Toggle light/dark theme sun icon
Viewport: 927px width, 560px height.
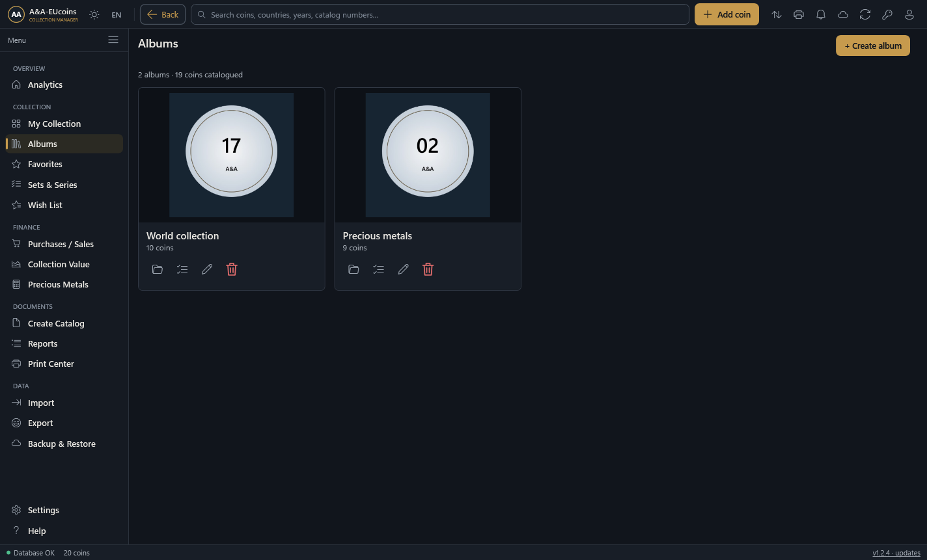[94, 14]
